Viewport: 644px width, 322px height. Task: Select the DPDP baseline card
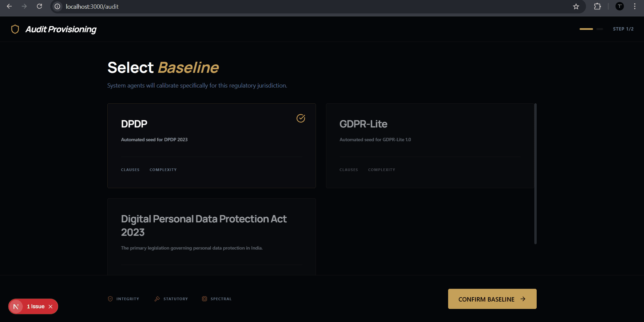click(x=212, y=146)
